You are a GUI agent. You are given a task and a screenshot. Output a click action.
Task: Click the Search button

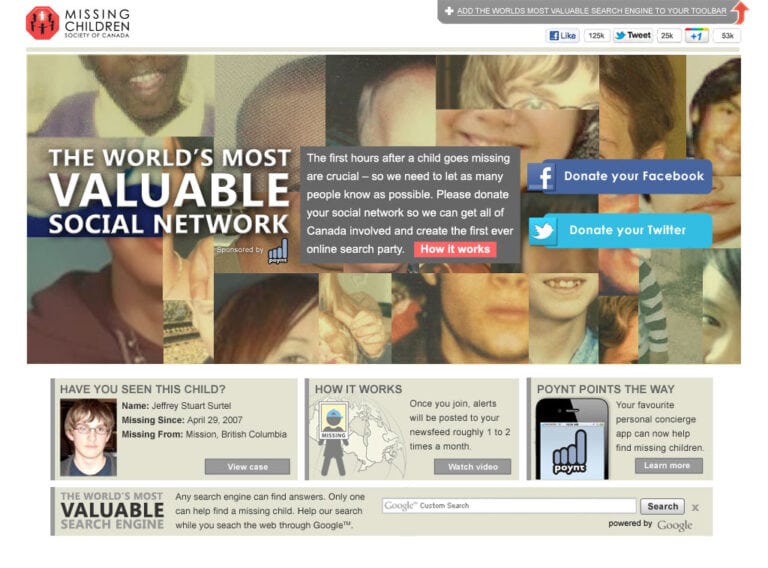click(662, 506)
